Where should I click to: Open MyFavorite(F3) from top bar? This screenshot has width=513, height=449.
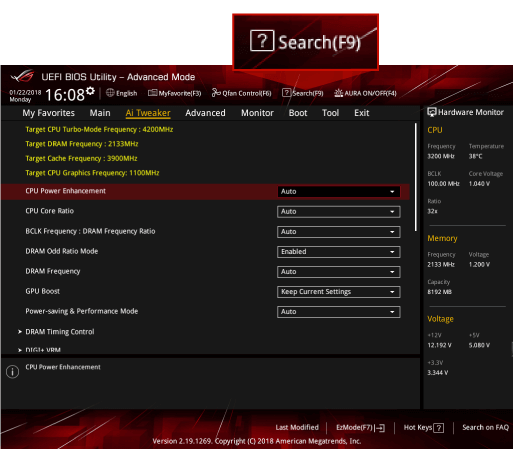point(175,93)
